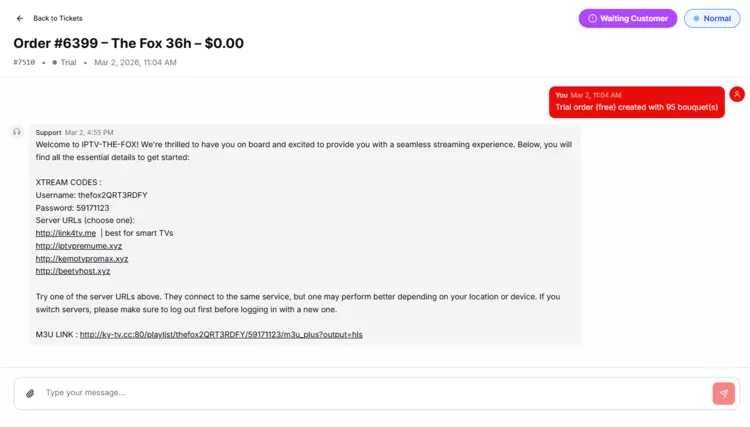
Task: Open the iptvpremume.xyz server link
Action: click(79, 246)
